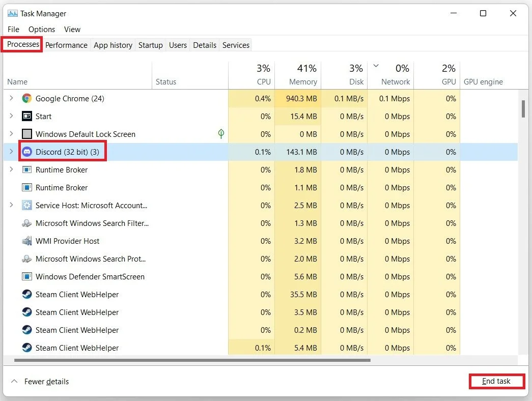The image size is (532, 401).
Task: Click the Google Chrome process icon
Action: pyautogui.click(x=27, y=98)
